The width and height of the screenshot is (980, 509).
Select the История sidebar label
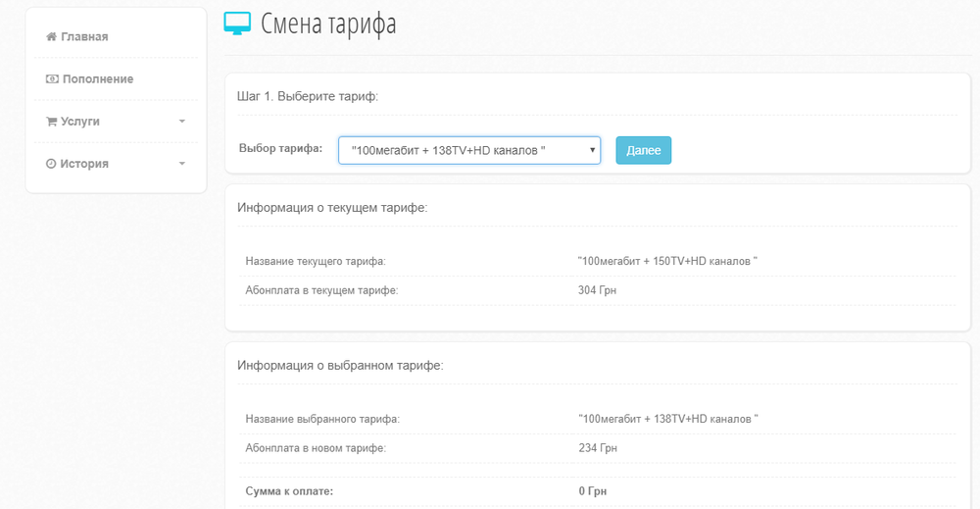[84, 164]
